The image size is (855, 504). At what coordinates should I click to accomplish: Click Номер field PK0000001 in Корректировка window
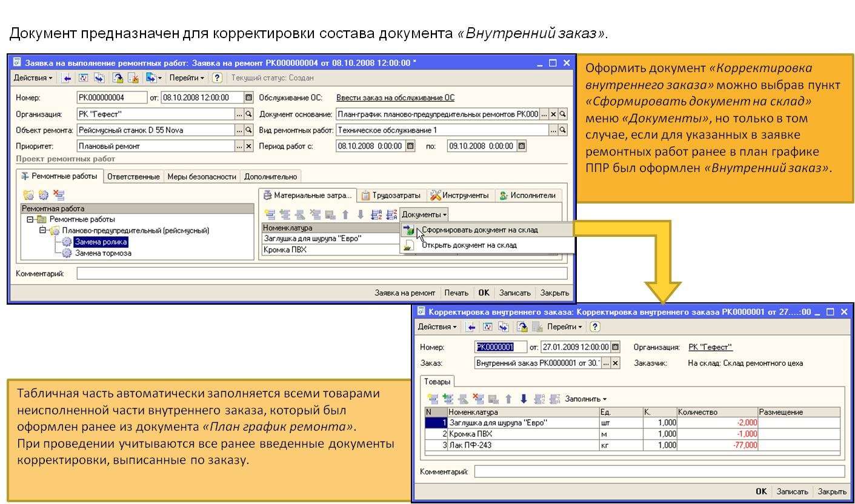(x=501, y=347)
